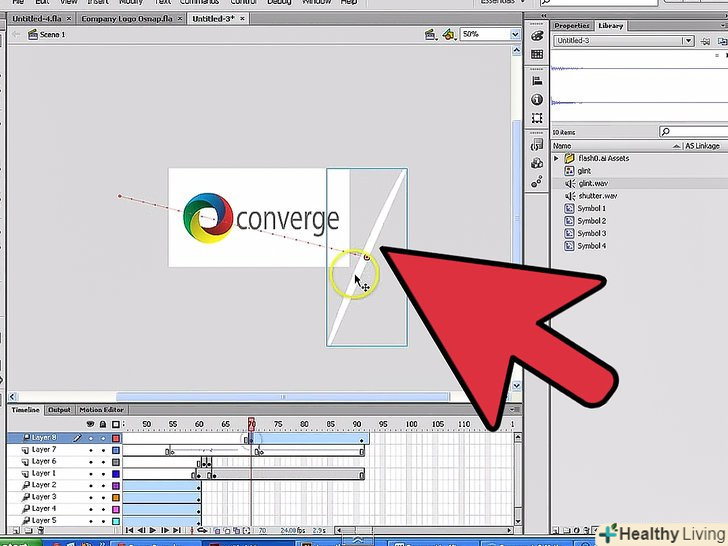
Task: Click Layer 5 cyan outline color swatch
Action: 116,521
